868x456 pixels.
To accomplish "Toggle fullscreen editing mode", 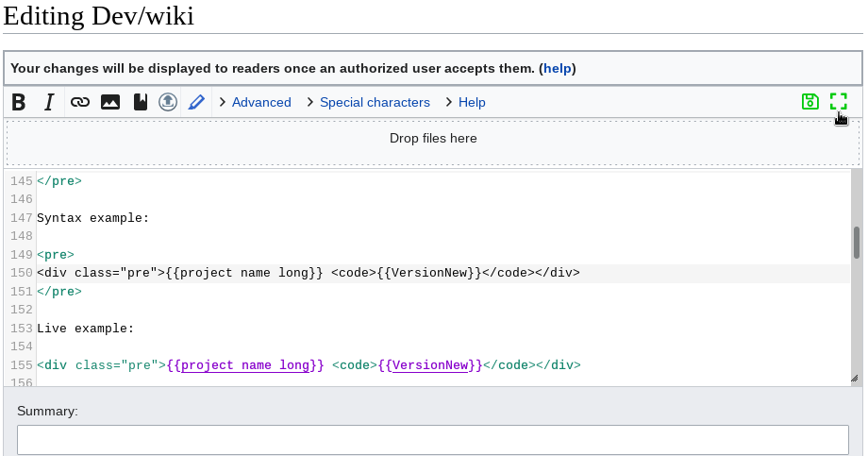I will 838,102.
